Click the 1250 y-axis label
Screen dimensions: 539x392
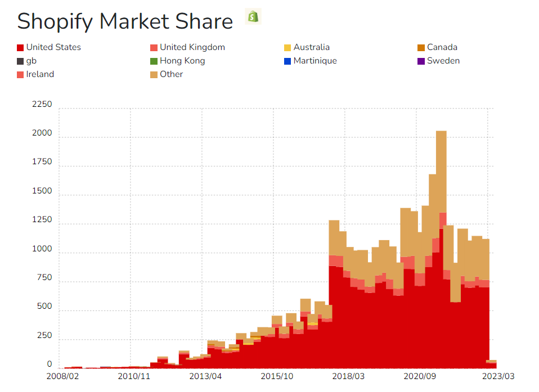pos(42,219)
